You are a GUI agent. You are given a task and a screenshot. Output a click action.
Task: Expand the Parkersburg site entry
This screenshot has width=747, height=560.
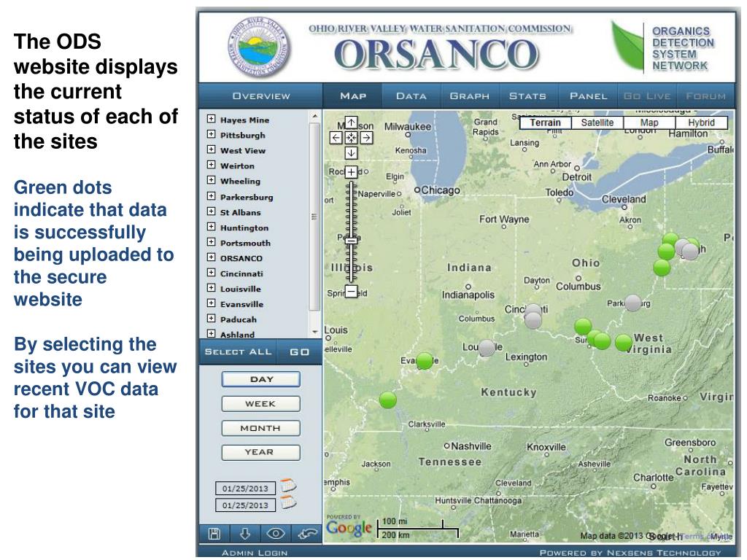click(x=211, y=195)
